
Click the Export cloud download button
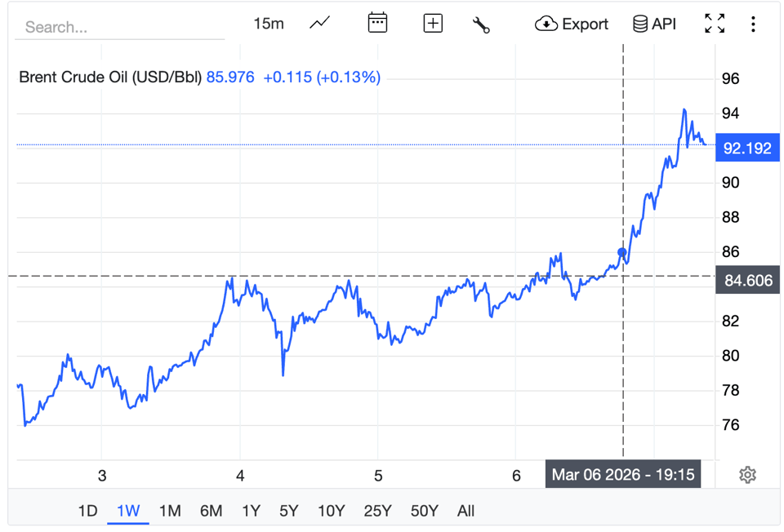(572, 24)
